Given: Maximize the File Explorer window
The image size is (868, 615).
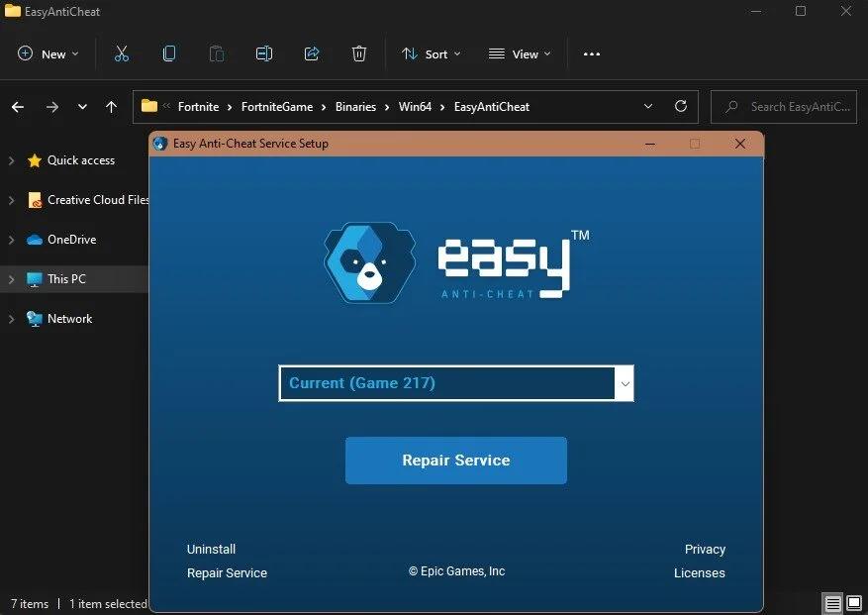Looking at the screenshot, I should click(801, 11).
